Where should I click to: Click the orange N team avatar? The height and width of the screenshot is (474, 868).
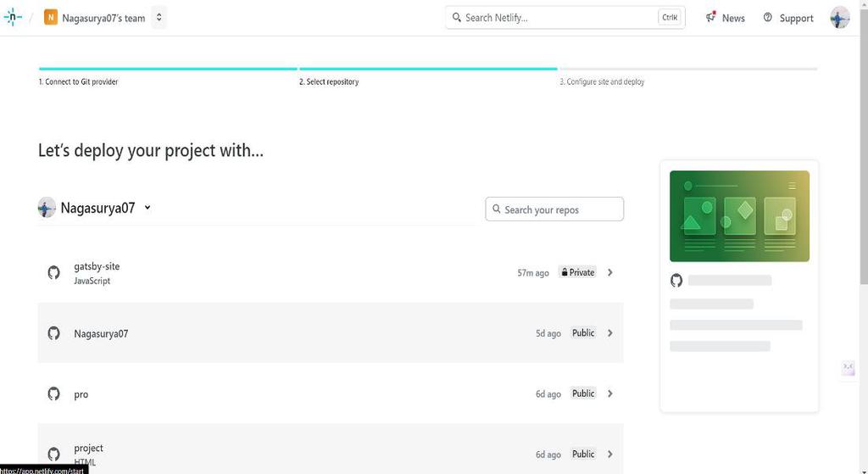tap(50, 18)
